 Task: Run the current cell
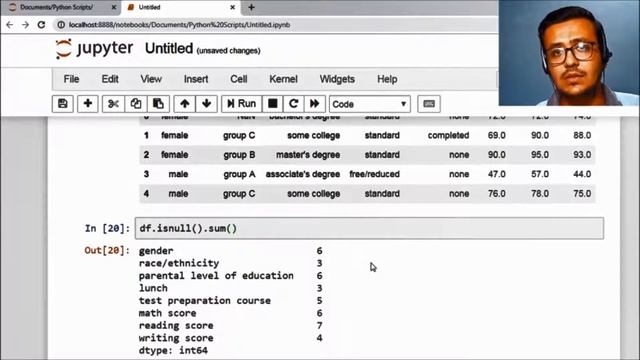pyautogui.click(x=242, y=104)
